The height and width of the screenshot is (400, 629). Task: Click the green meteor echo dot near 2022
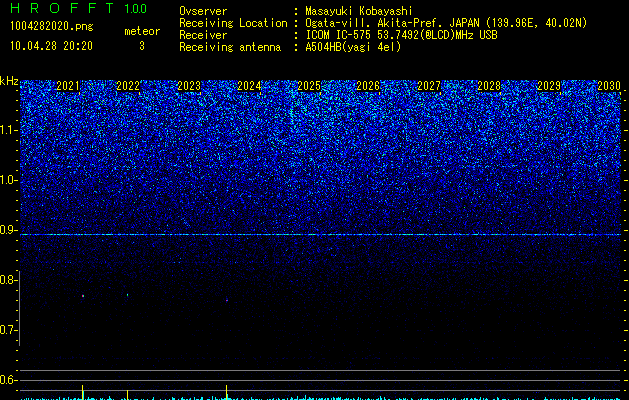pos(128,295)
